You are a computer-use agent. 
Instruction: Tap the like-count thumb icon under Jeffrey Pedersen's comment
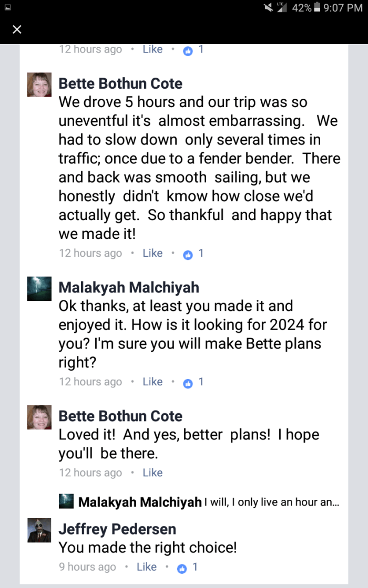pos(182,568)
